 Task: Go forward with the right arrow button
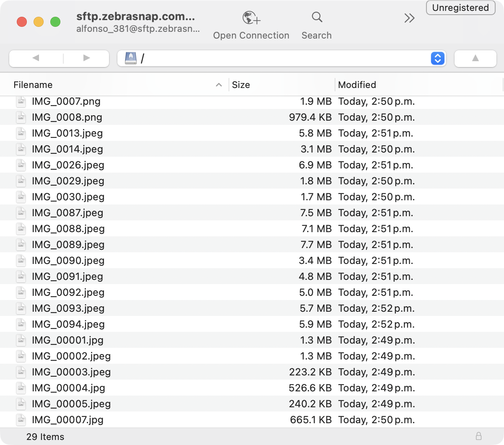point(86,58)
